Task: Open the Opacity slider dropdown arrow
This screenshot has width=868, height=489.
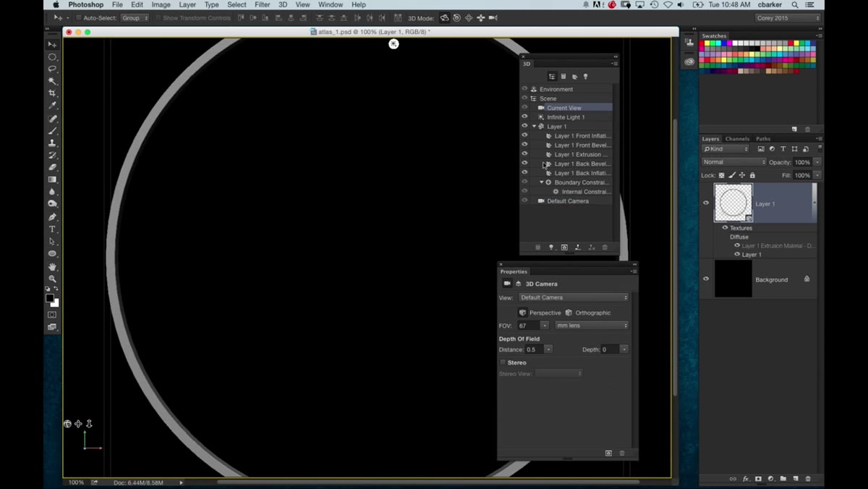Action: coord(817,162)
